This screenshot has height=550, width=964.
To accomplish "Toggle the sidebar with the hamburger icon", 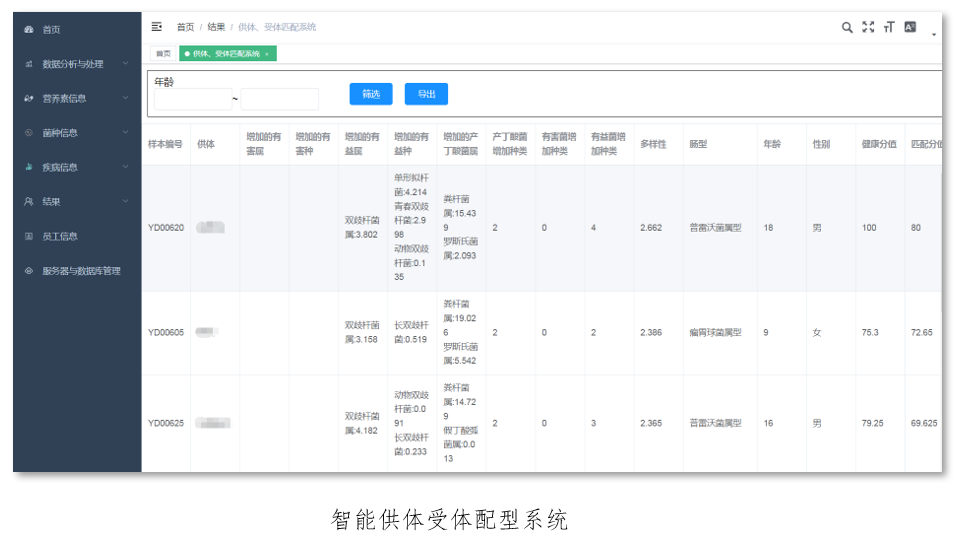I will [157, 27].
